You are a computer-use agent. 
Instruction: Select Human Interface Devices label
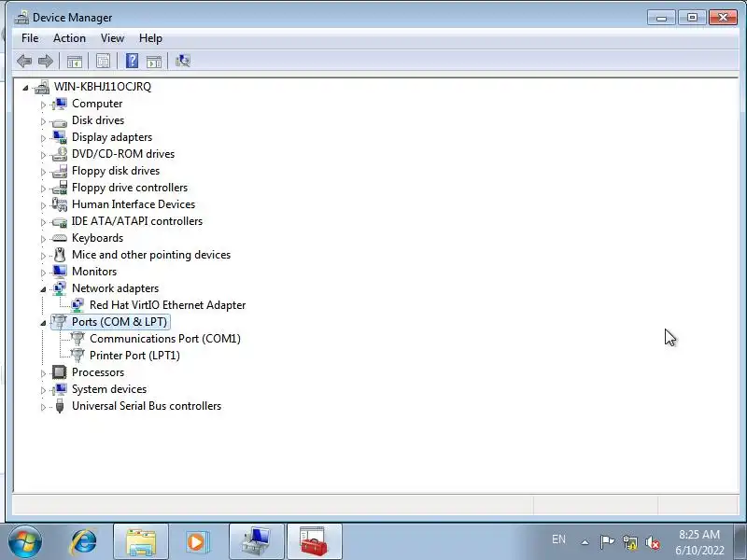(x=134, y=204)
